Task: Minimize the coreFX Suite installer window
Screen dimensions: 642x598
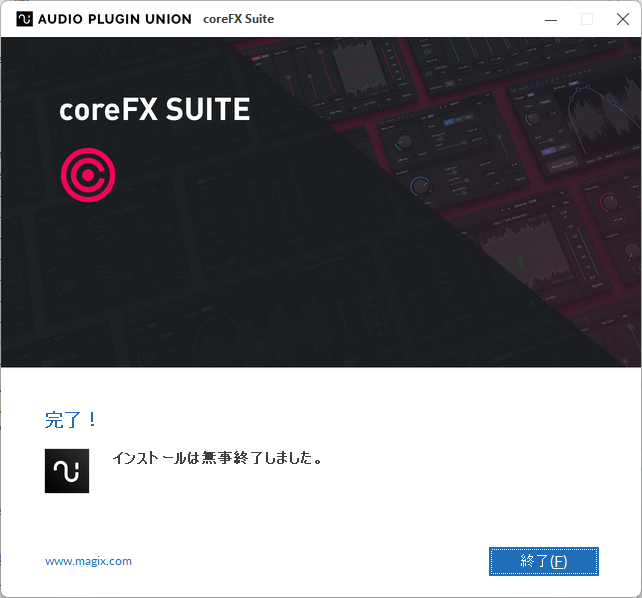Action: point(551,19)
